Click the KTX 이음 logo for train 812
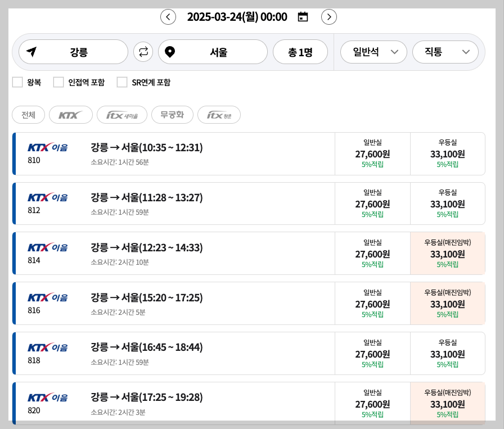The image size is (504, 429). point(48,197)
